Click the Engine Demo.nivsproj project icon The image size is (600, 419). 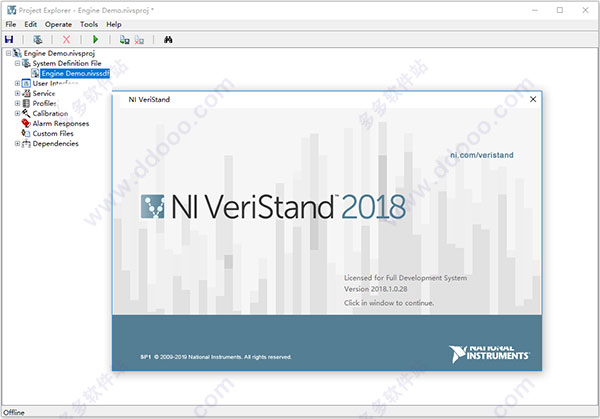(x=18, y=53)
